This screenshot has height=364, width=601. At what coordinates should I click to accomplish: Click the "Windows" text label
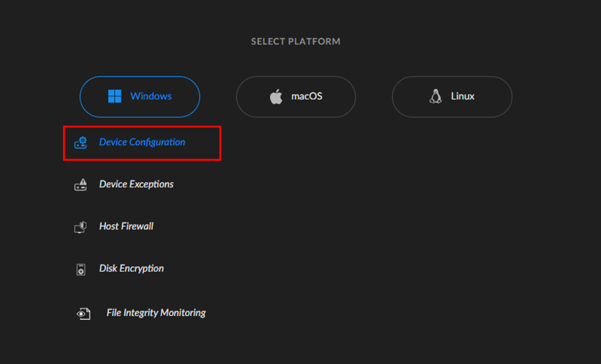(x=151, y=96)
